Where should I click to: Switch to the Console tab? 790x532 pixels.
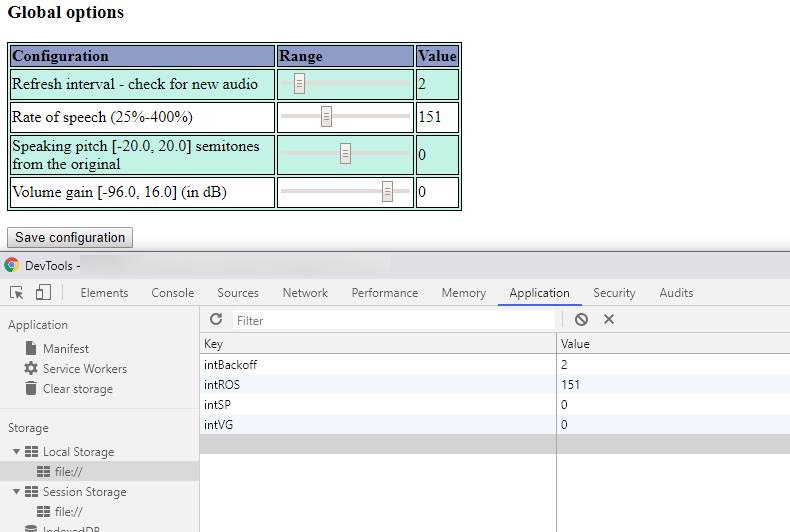point(173,293)
